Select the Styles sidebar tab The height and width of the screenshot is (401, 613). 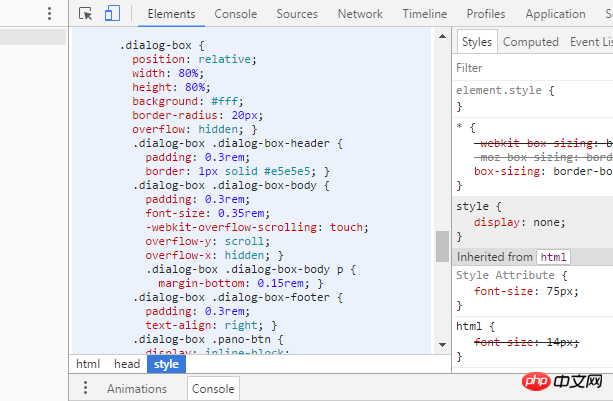click(x=477, y=42)
